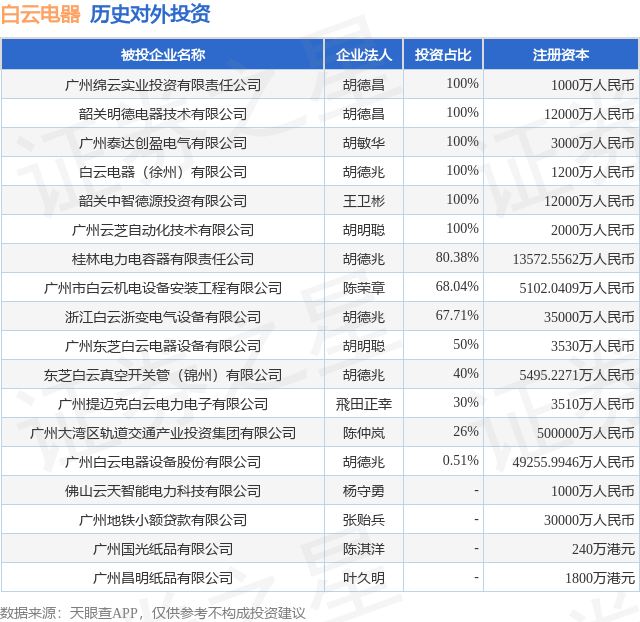Click 佛山云天智能电力科技有限公司 company name

(x=163, y=491)
